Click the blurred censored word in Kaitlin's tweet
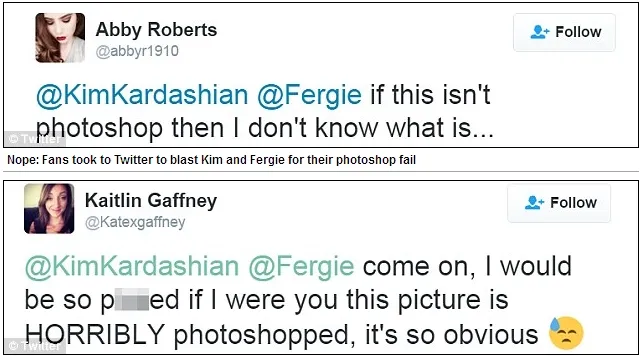 (x=132, y=299)
